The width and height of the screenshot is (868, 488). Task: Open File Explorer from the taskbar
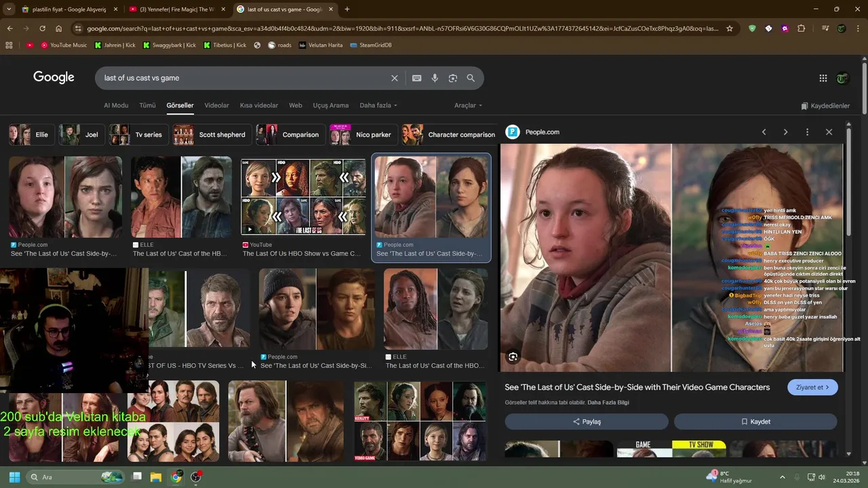[x=155, y=477]
